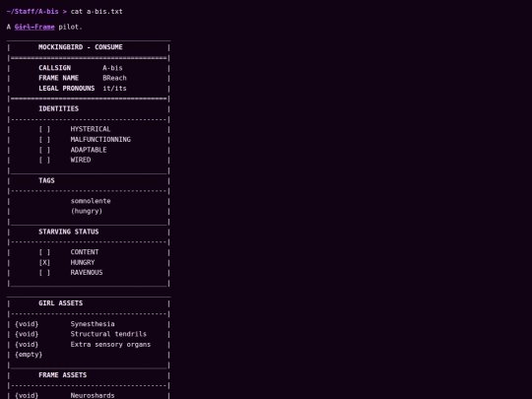The width and height of the screenshot is (532, 399).
Task: Click the word 'pilot.' in the description
Action: 71,27
